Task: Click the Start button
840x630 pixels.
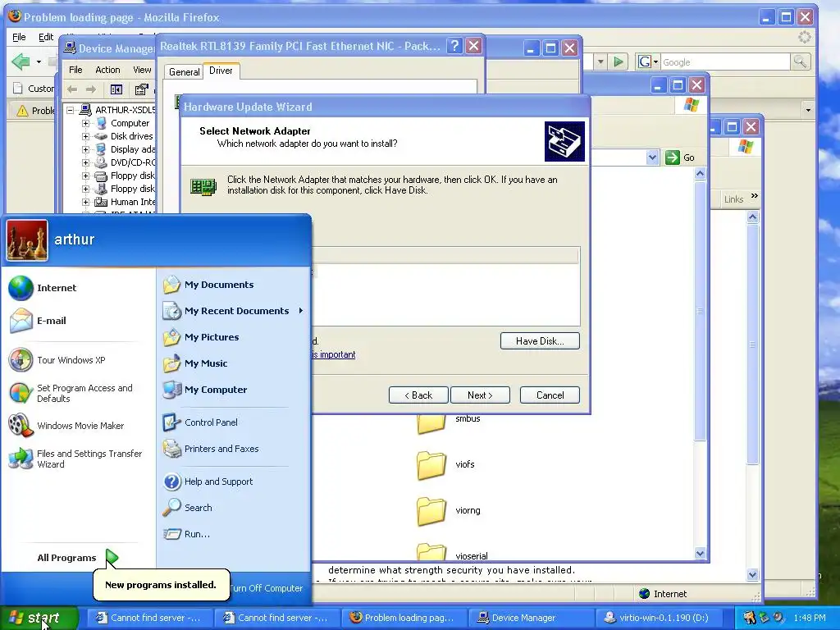Action: coord(39,618)
